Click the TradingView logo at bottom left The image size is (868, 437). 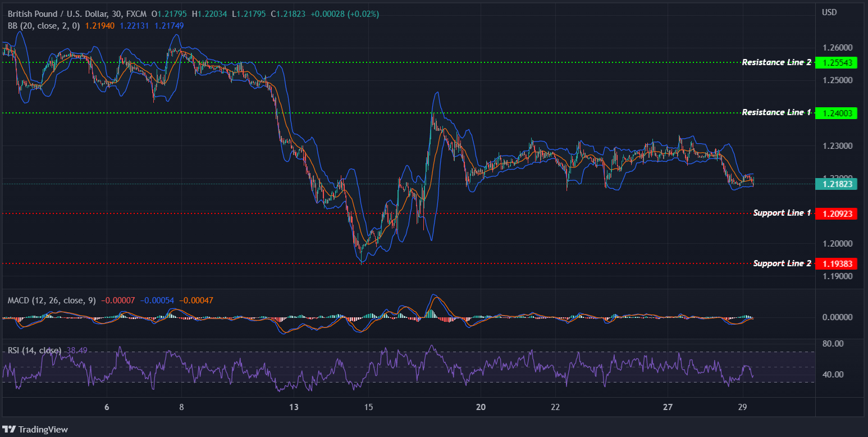pos(35,430)
